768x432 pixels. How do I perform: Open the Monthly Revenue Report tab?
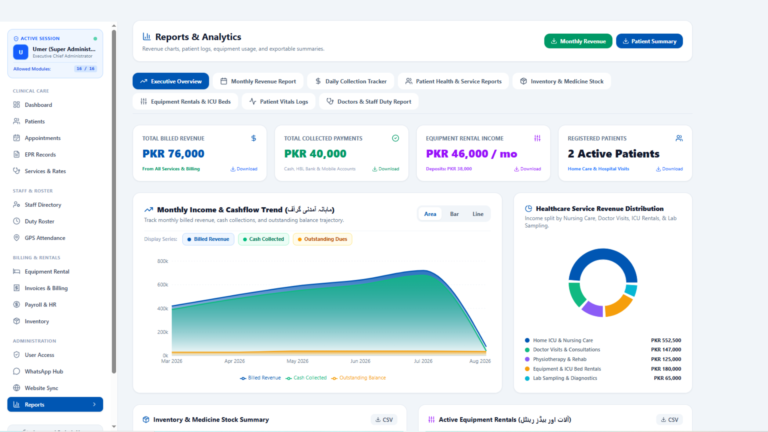258,81
